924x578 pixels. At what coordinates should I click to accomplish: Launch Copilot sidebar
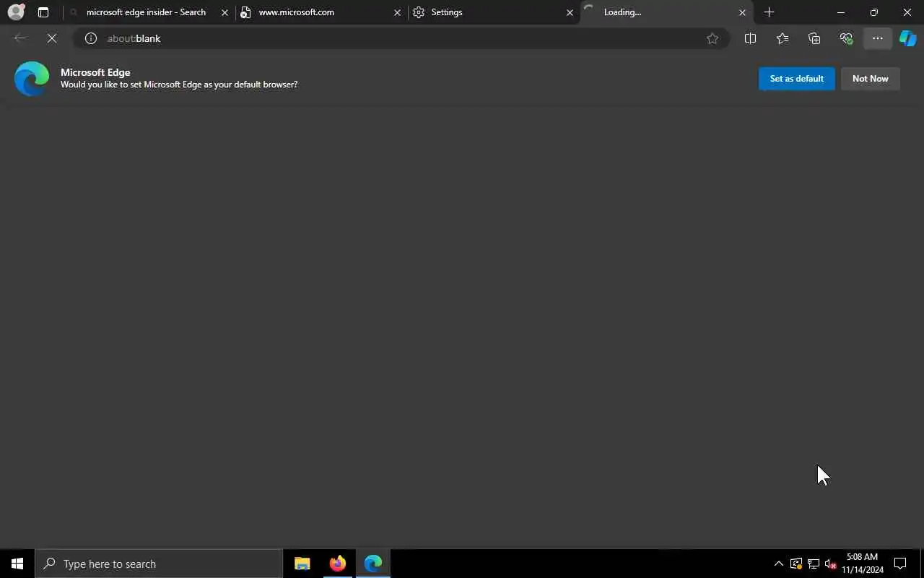pyautogui.click(x=907, y=38)
